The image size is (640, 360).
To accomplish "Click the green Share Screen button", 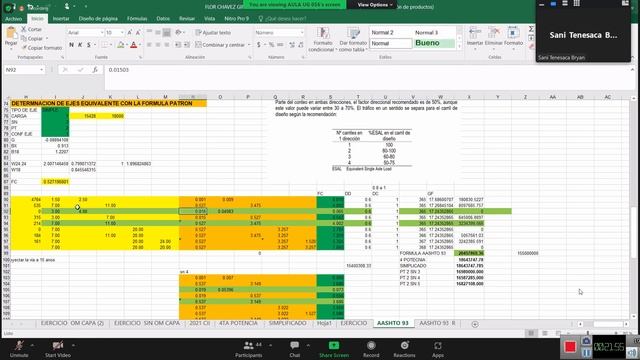I will (x=334, y=349).
